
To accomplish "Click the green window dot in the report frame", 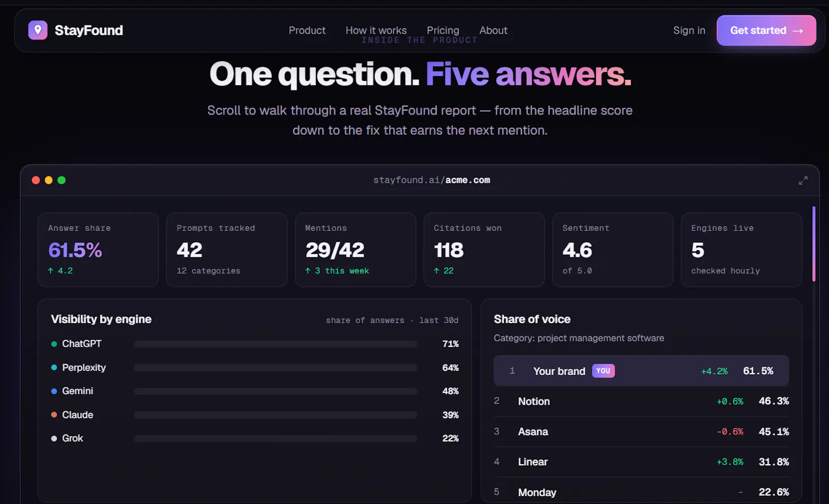I will point(62,180).
